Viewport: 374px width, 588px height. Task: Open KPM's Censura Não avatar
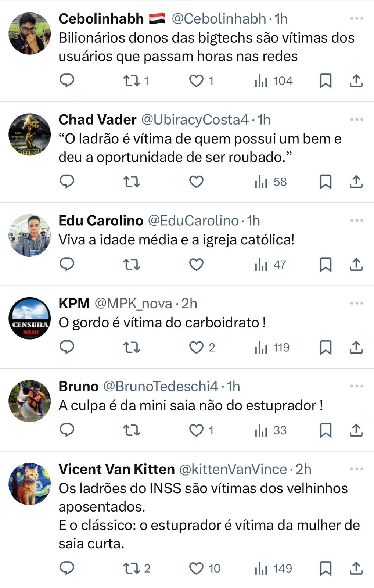[x=29, y=318]
